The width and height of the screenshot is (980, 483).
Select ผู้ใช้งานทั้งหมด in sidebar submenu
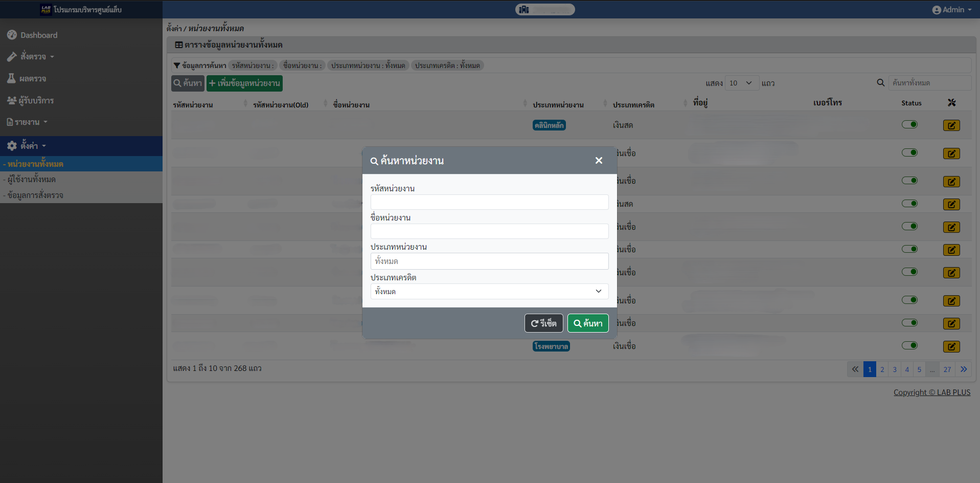coord(32,180)
